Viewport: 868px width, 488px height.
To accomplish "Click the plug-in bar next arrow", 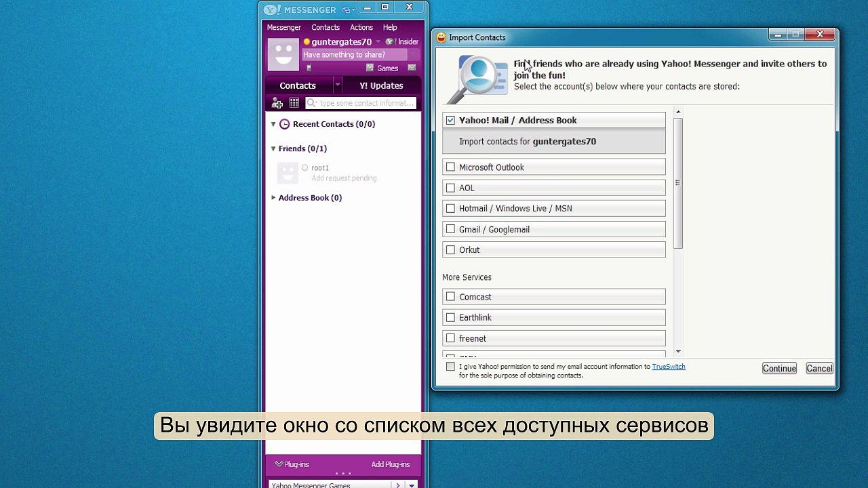I will [398, 485].
